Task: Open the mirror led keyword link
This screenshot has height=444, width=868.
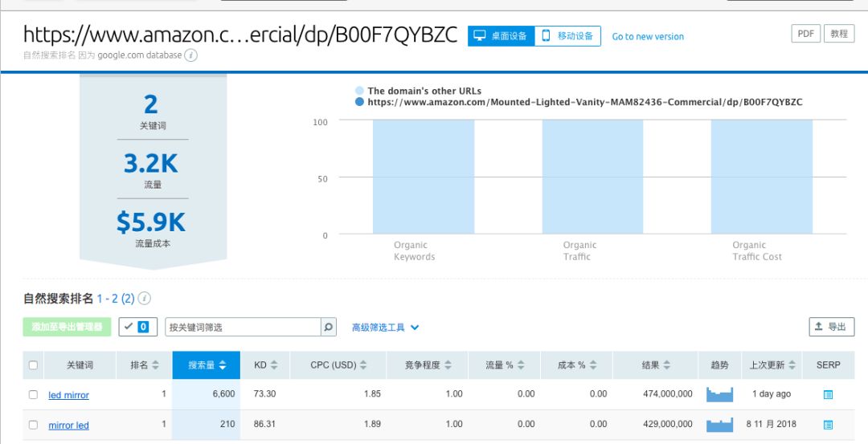Action: click(x=68, y=426)
